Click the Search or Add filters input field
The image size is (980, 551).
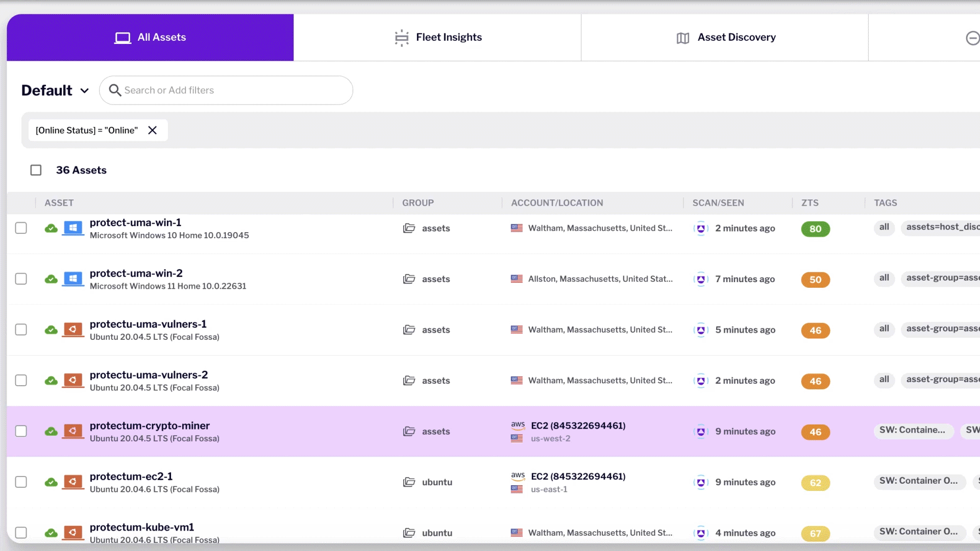[x=226, y=89]
